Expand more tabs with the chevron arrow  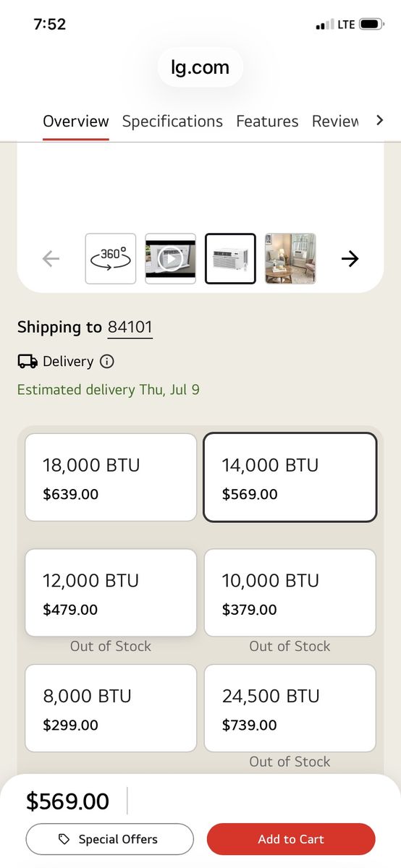coord(380,120)
